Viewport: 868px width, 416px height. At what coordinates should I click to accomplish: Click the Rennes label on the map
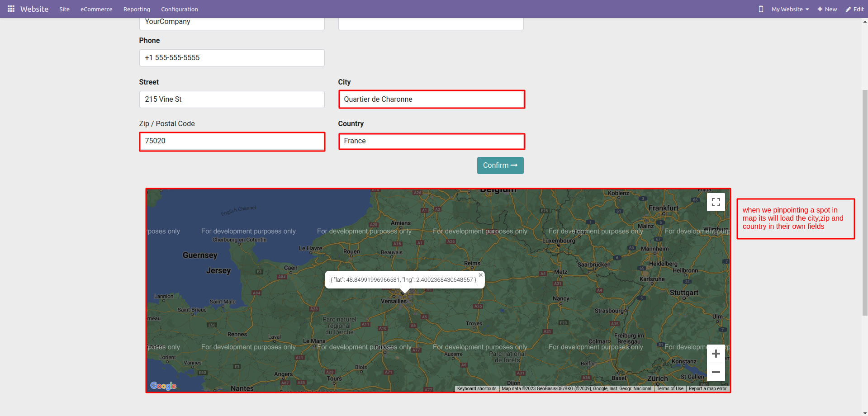click(237, 334)
